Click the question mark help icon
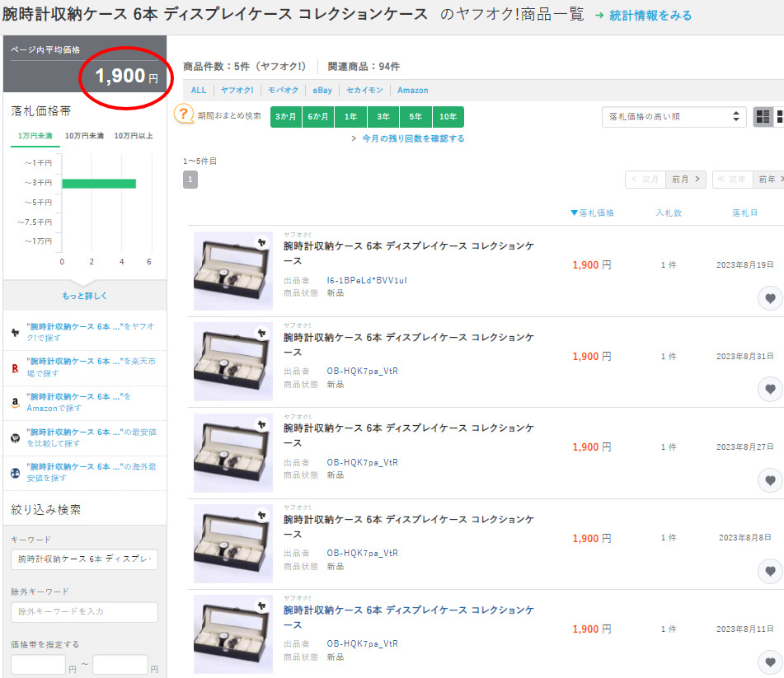This screenshot has width=784, height=678. [x=185, y=115]
